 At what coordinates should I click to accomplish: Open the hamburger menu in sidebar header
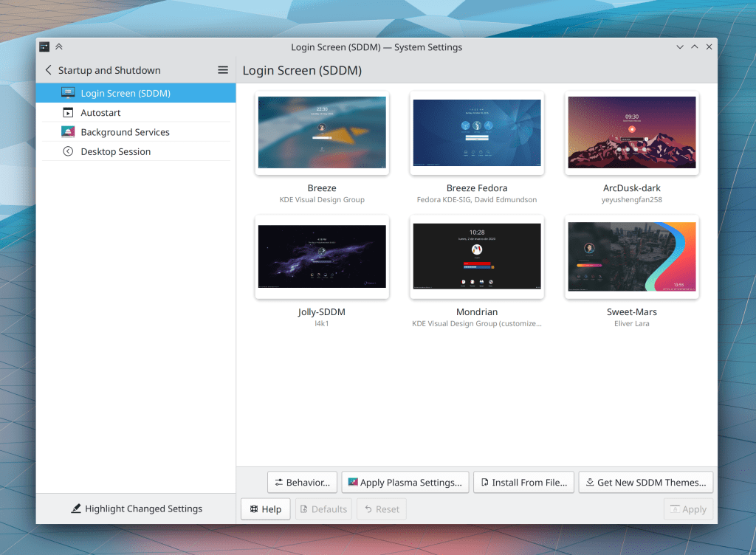click(x=223, y=70)
